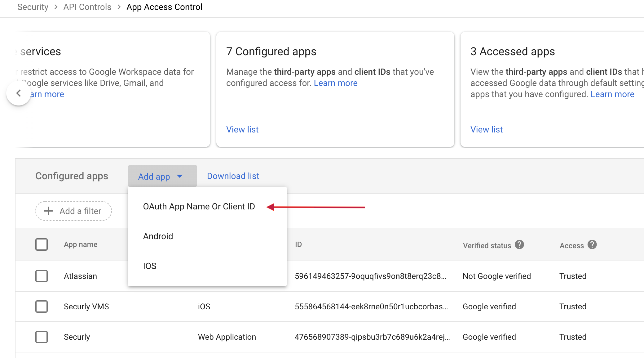
Task: Open the Atlassian app row
Action: pos(80,276)
